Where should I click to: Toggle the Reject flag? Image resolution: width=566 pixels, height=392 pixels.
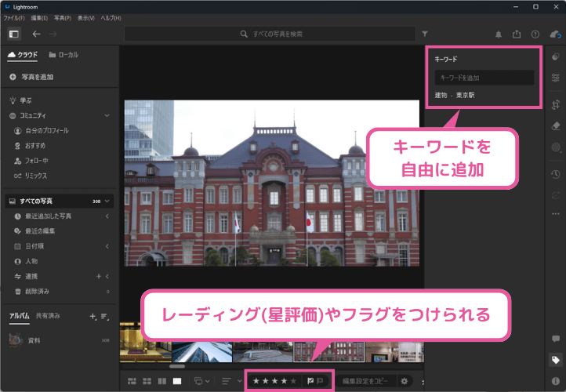[x=321, y=381]
